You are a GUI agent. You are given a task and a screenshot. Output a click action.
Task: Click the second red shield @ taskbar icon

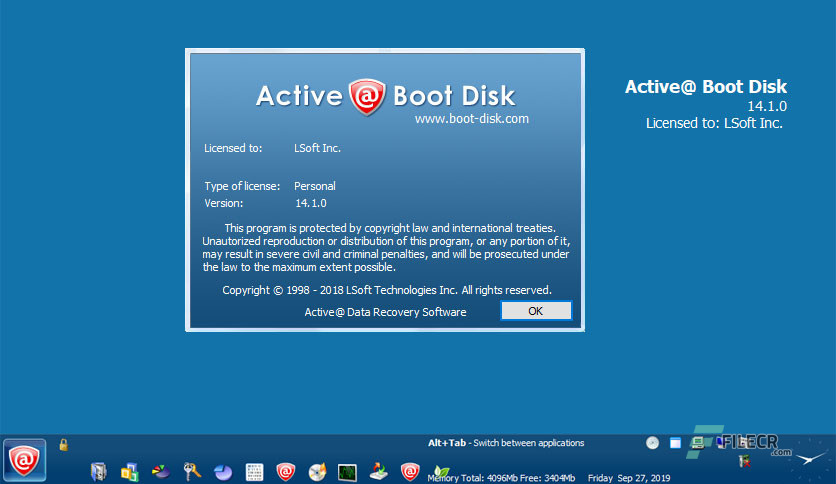point(410,472)
